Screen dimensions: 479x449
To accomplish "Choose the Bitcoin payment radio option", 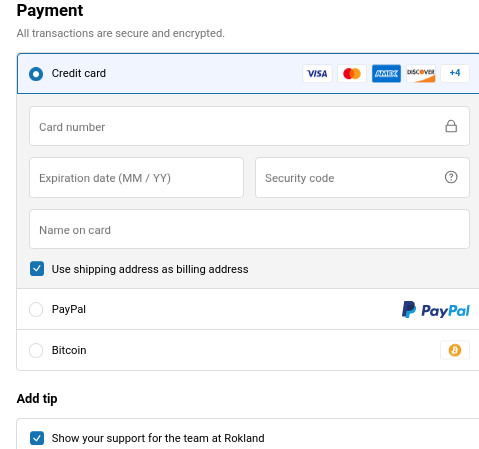I will (x=36, y=350).
